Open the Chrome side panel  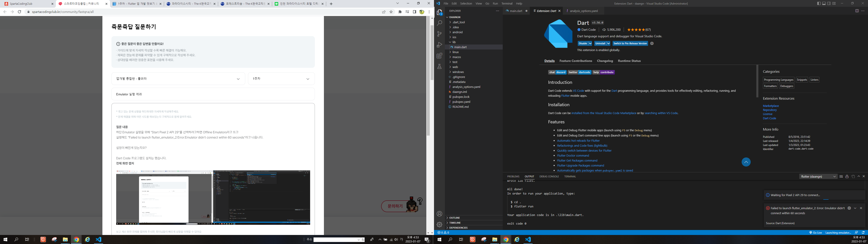[415, 12]
